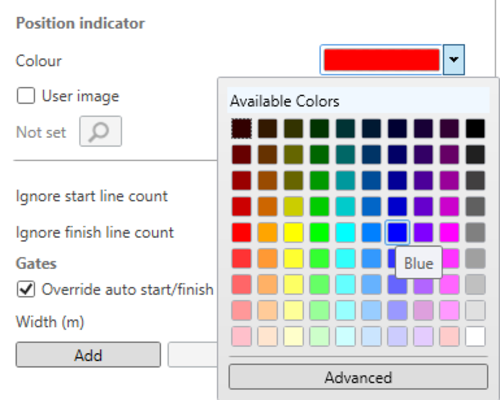Click the Position indicator heading
500x400 pixels.
coord(80,24)
